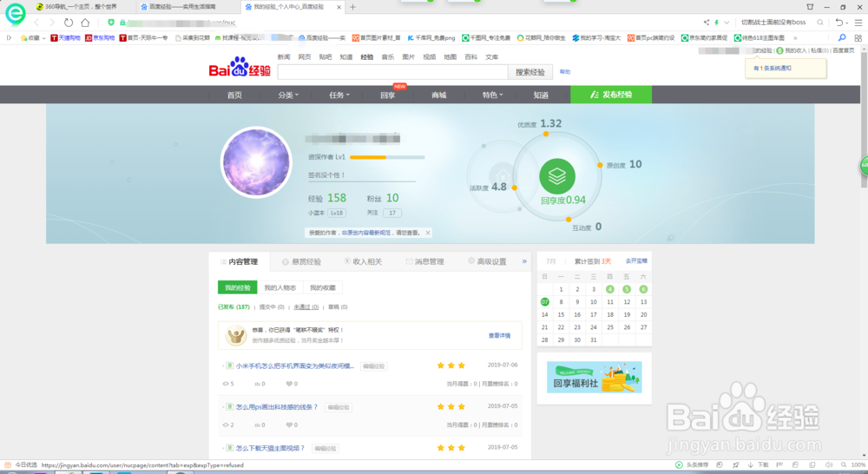Select the 我的经验 sub-tab
The height and width of the screenshot is (474, 868).
coord(238,287)
